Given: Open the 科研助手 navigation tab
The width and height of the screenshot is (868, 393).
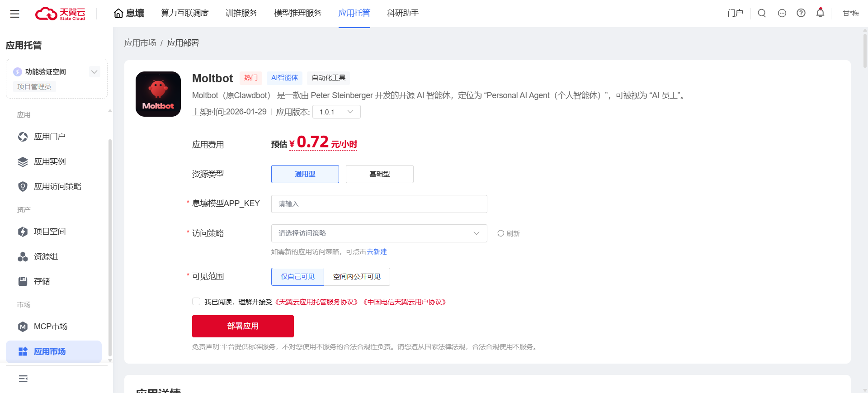Looking at the screenshot, I should [402, 13].
